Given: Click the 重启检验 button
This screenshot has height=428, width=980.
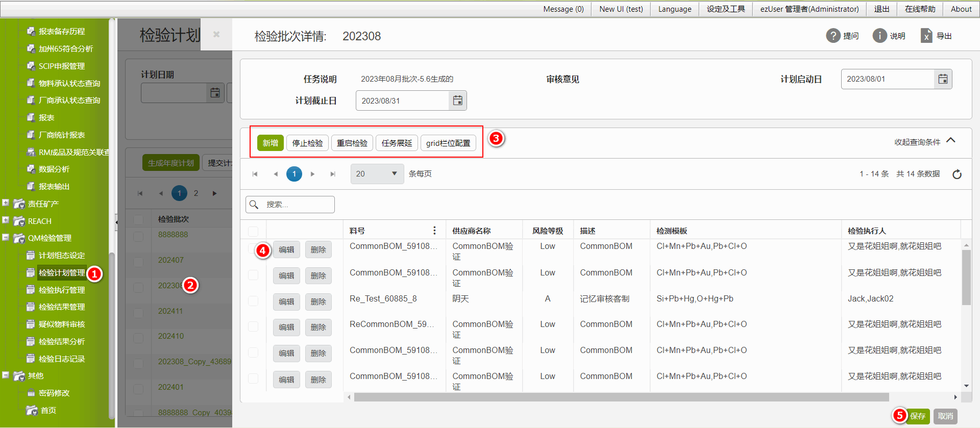Looking at the screenshot, I should pos(352,143).
